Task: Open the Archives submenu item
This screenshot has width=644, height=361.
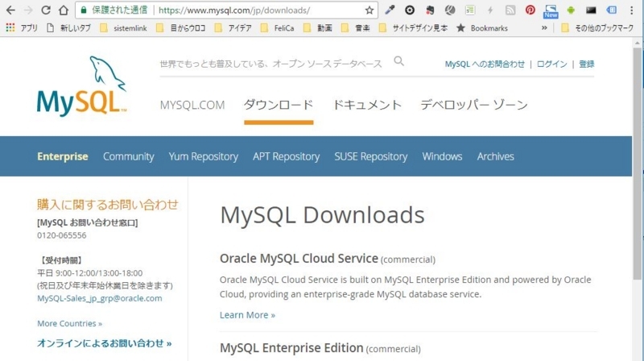Action: pos(495,156)
